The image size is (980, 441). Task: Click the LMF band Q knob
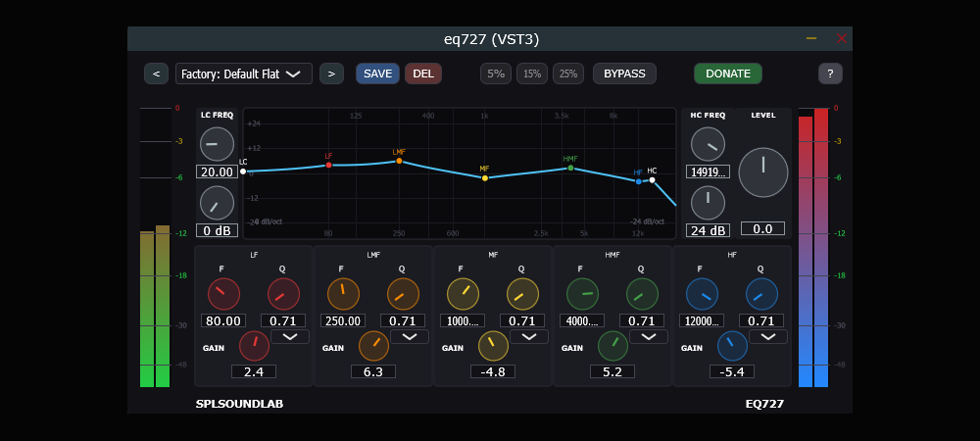pos(403,294)
